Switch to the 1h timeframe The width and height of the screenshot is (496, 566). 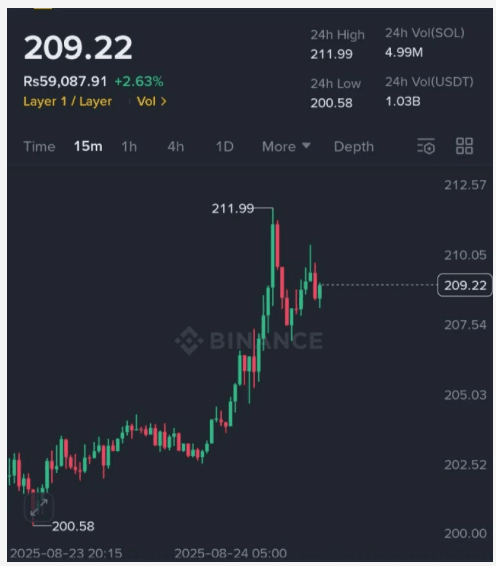click(129, 147)
